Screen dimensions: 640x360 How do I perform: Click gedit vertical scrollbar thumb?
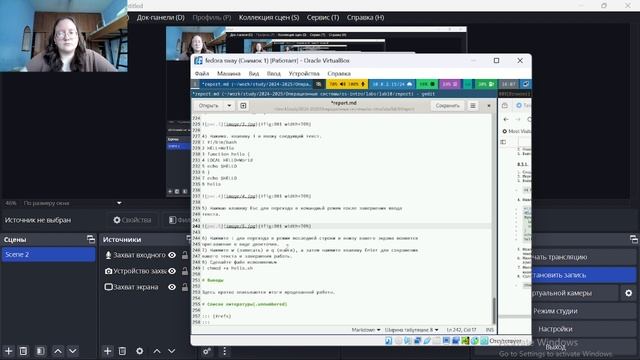(494, 310)
